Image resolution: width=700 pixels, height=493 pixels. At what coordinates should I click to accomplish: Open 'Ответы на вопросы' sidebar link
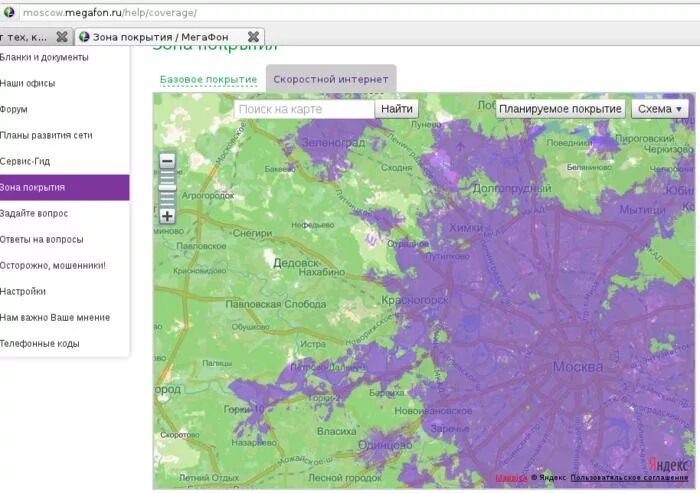(42, 239)
